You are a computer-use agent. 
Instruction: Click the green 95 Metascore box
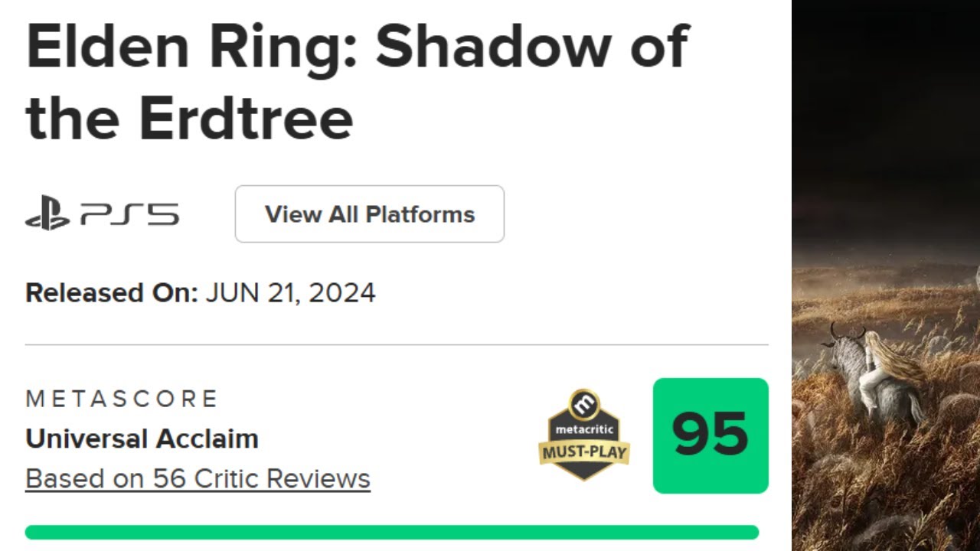(x=710, y=435)
